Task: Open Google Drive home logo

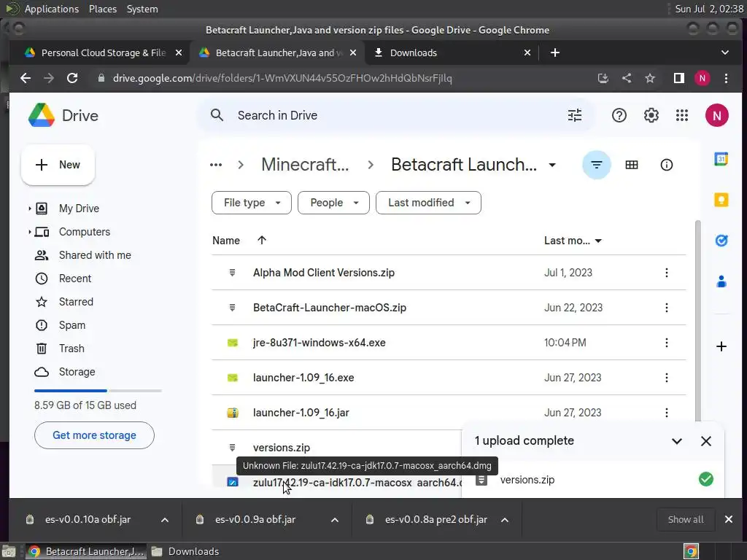Action: pyautogui.click(x=63, y=115)
